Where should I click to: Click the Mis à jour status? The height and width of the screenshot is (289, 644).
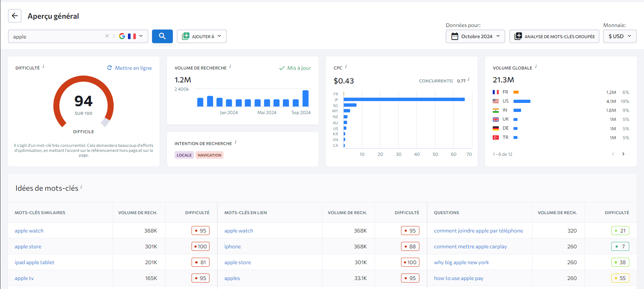point(295,68)
